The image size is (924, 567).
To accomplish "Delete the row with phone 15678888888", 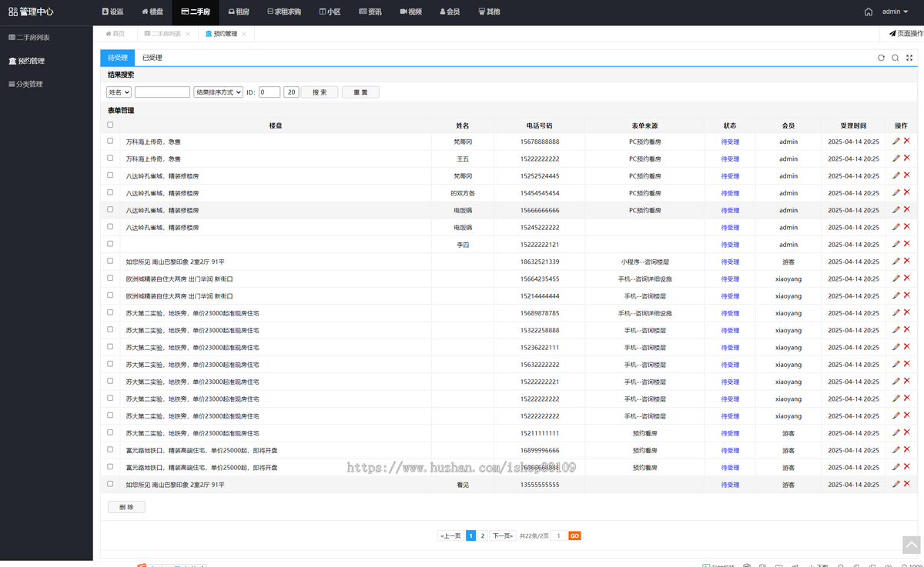I will [906, 141].
